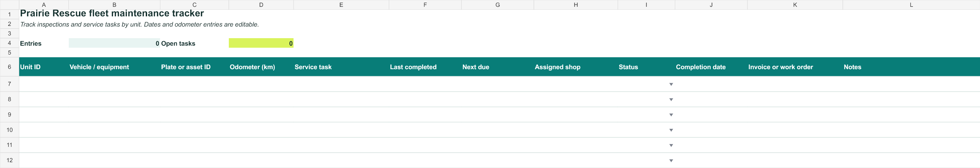
Task: Click the Plate or asset ID header
Action: pyautogui.click(x=194, y=67)
